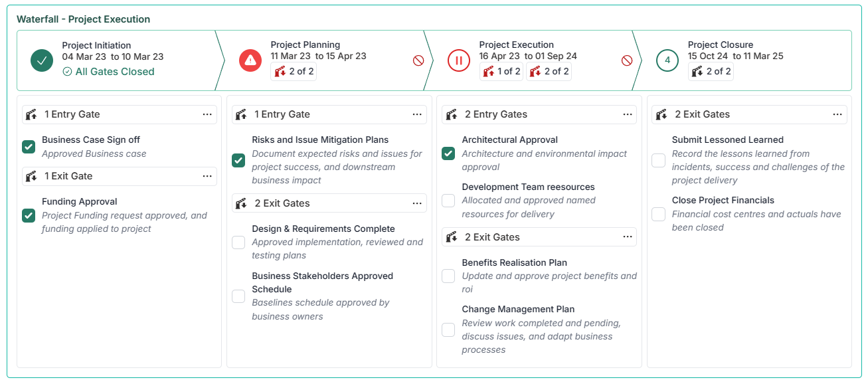The image size is (868, 384).
Task: Check the Design & Requirements Complete checkbox
Action: (238, 242)
